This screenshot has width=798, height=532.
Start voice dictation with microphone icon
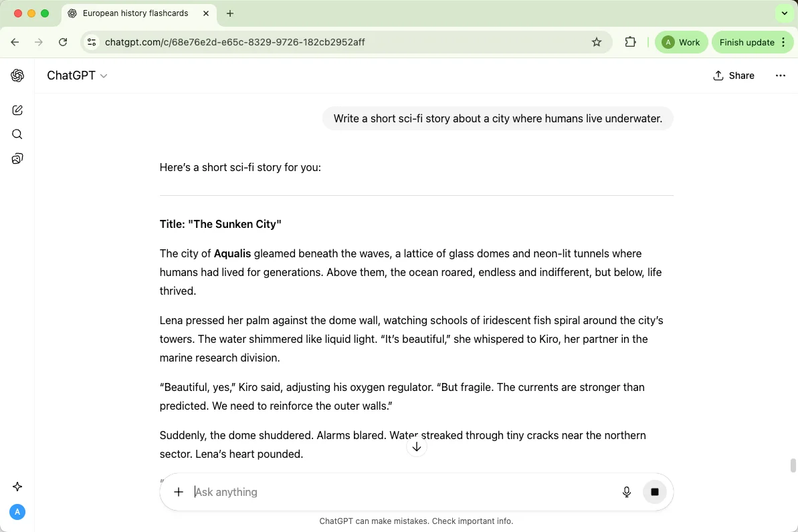pos(627,492)
